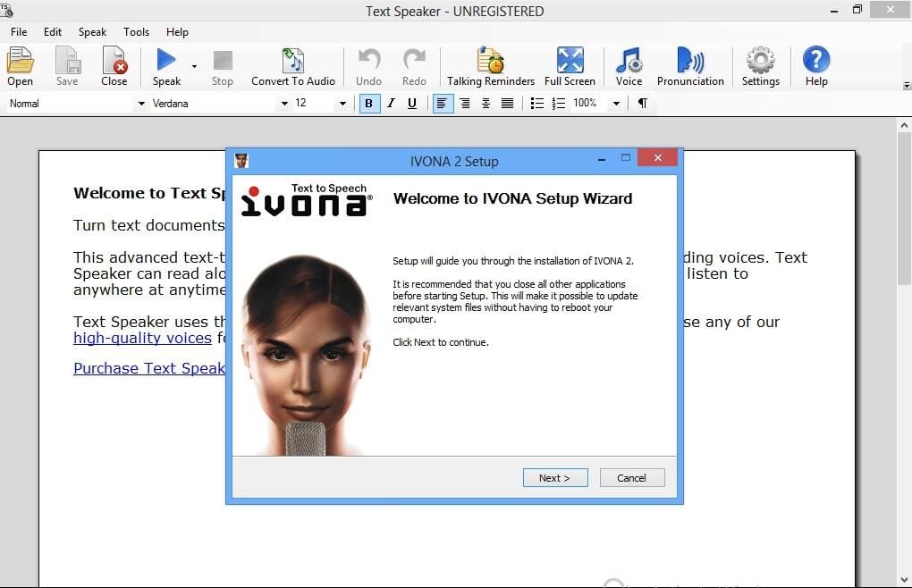This screenshot has width=912, height=588.
Task: Restore down the Text Speaker main window
Action: pyautogui.click(x=857, y=9)
